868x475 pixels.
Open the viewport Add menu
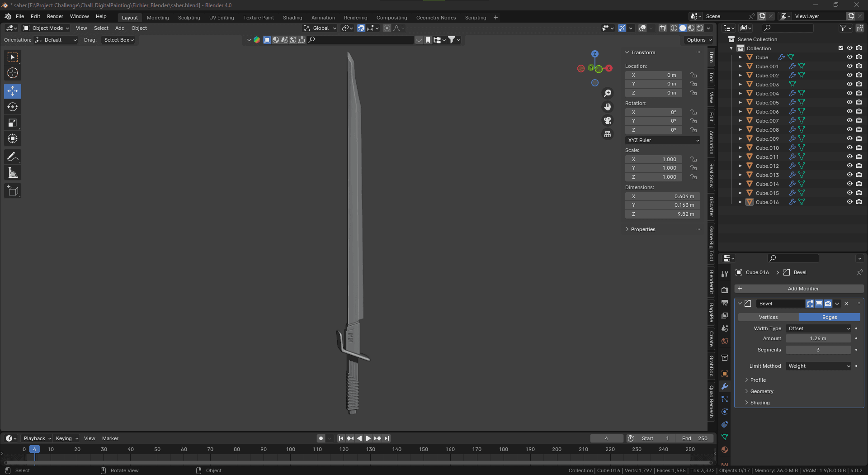pyautogui.click(x=120, y=28)
